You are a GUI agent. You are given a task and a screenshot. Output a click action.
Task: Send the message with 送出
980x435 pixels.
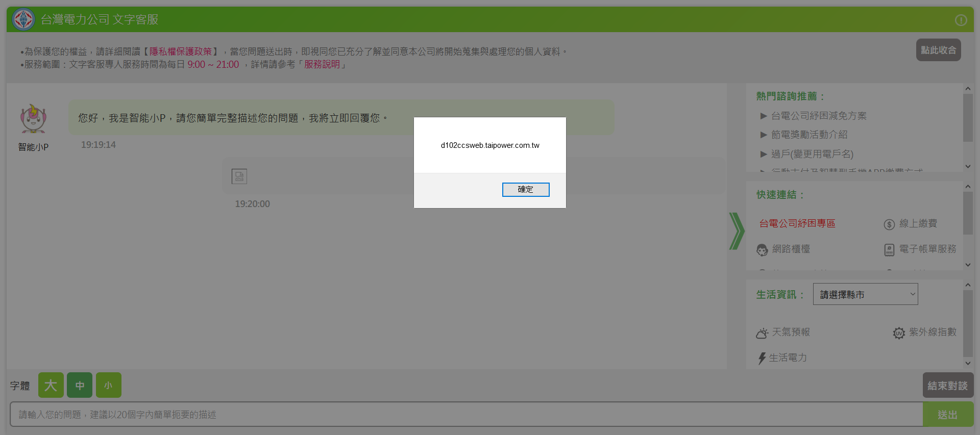(948, 415)
